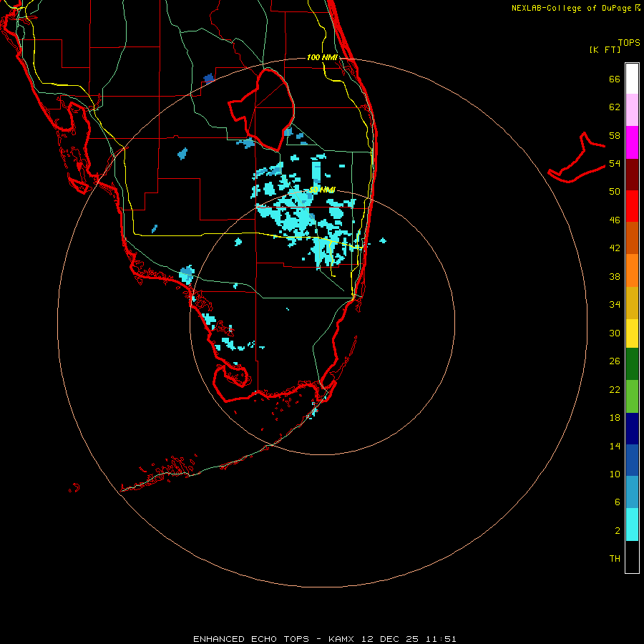This screenshot has width=644, height=644.
Task: Click the TH label on legend
Action: (x=615, y=558)
